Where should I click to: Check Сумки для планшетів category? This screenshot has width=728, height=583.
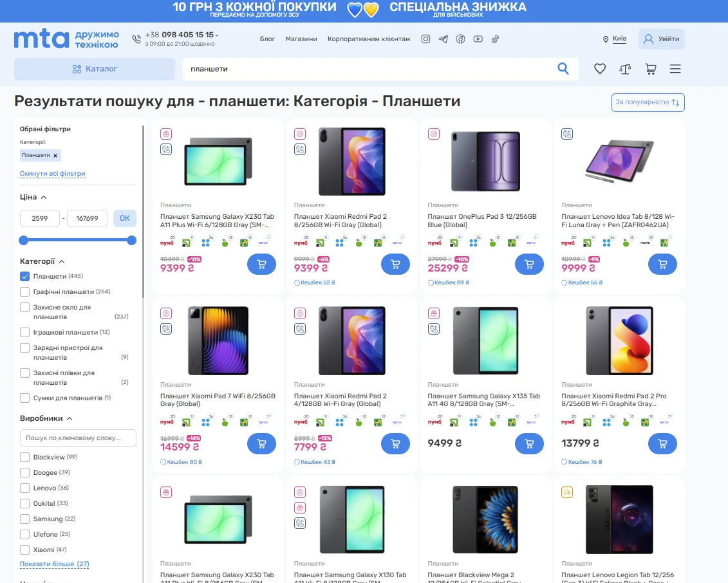pyautogui.click(x=24, y=398)
